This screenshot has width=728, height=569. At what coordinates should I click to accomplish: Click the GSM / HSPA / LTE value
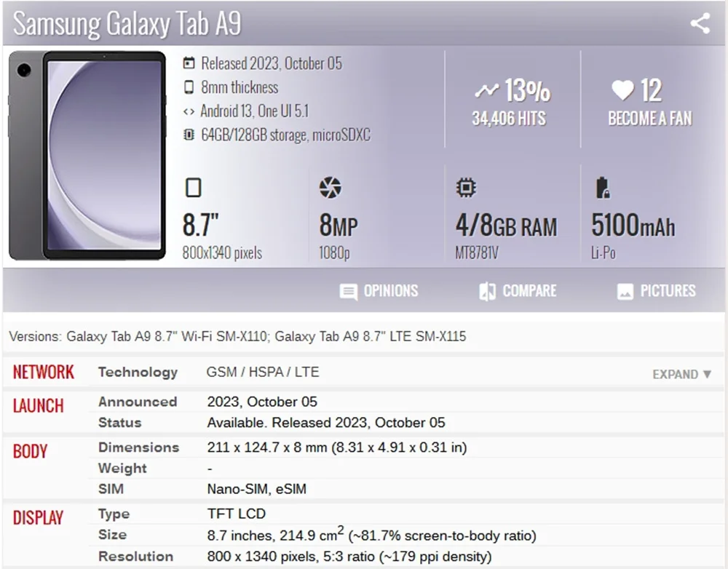pos(263,372)
